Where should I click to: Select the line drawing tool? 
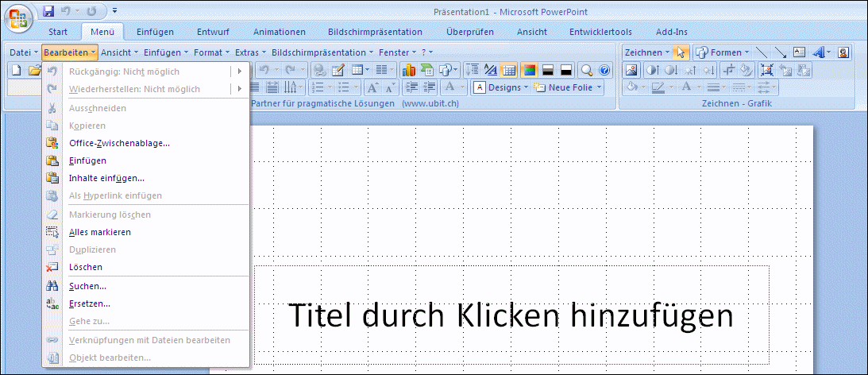(x=762, y=52)
